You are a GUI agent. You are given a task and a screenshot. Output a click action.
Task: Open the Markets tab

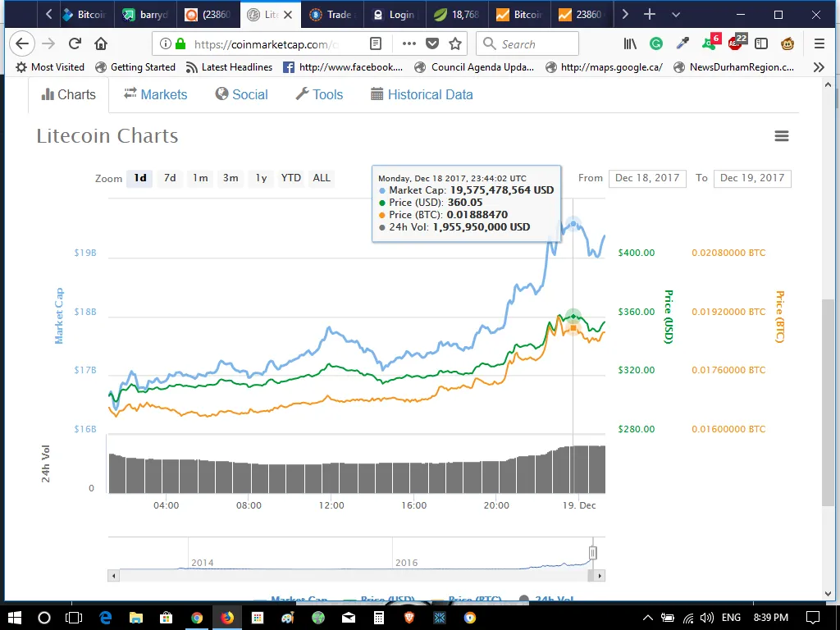point(155,94)
